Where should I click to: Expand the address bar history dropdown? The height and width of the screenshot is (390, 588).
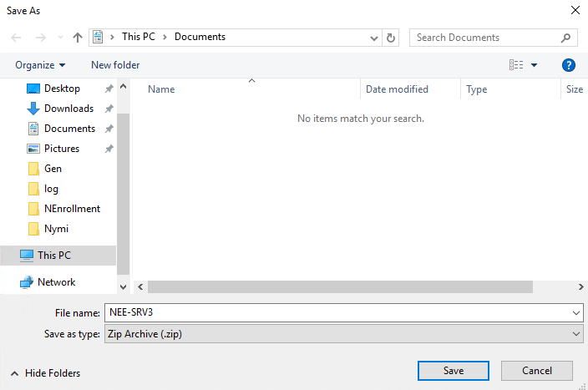point(373,38)
